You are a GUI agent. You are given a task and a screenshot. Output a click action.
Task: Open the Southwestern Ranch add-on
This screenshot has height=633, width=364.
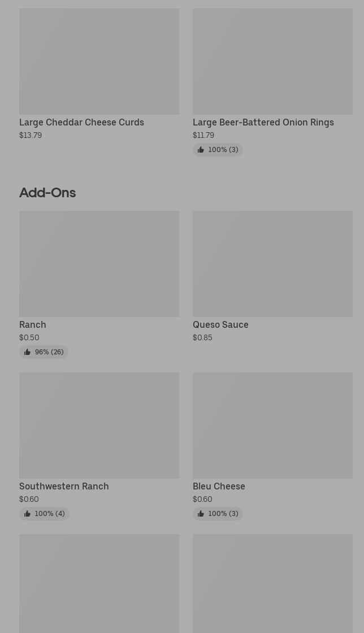(x=64, y=487)
